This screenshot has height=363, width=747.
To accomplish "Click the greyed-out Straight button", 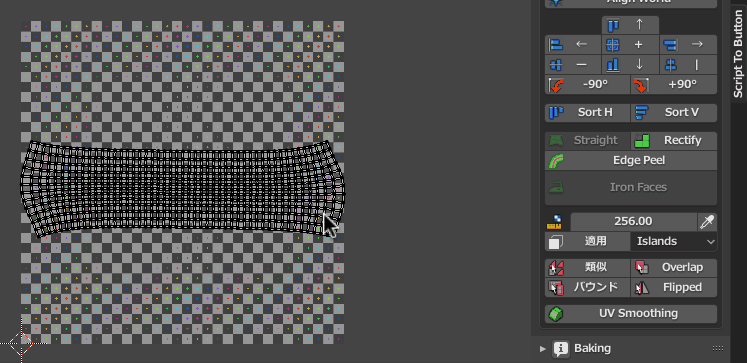I will pos(587,141).
